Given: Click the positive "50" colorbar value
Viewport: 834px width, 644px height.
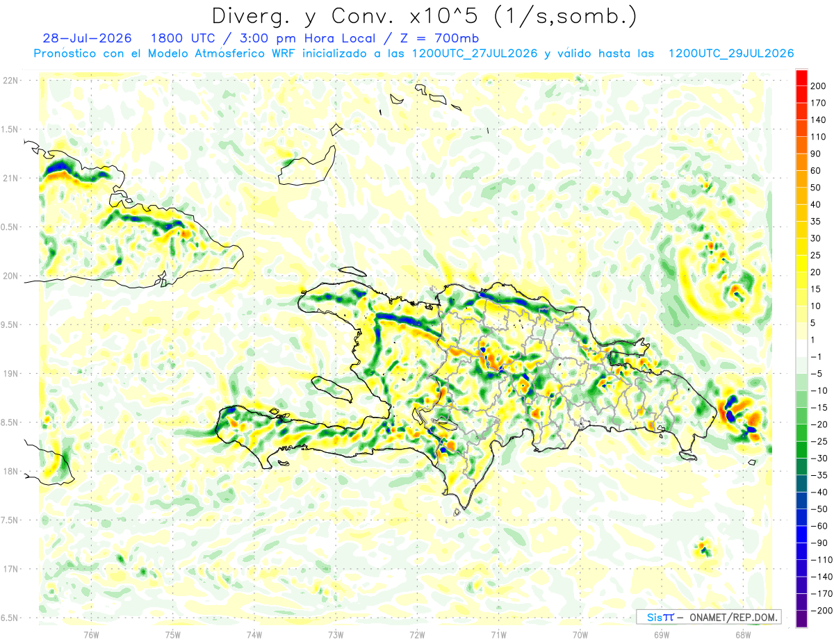Looking at the screenshot, I should pyautogui.click(x=816, y=188).
